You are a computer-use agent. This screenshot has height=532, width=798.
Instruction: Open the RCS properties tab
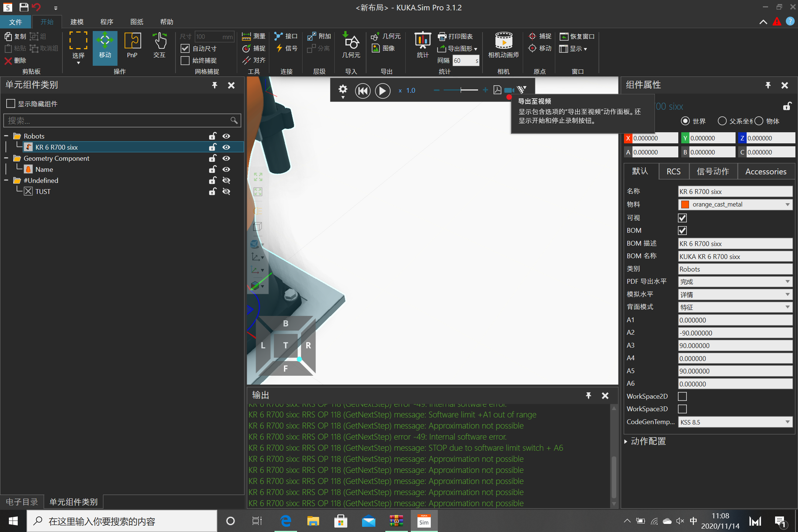[673, 171]
